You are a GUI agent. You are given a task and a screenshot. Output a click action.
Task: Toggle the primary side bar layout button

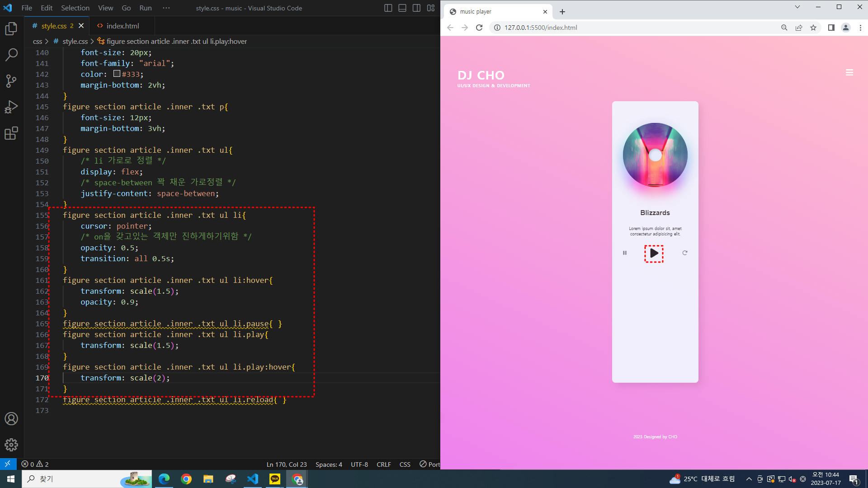click(388, 8)
